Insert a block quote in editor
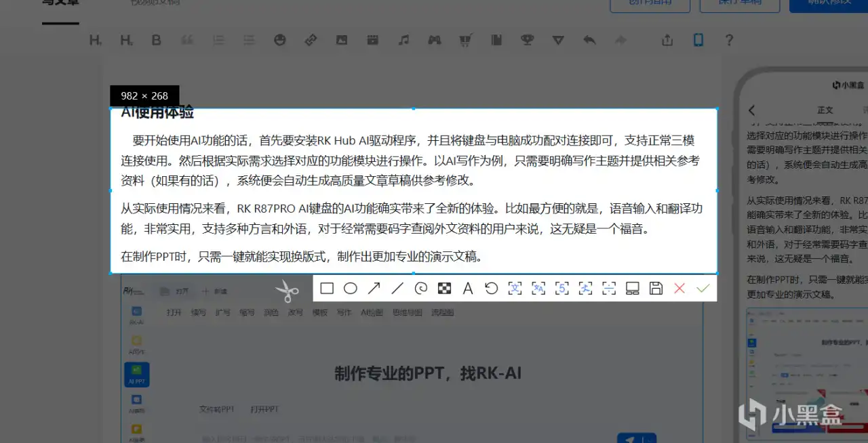 187,41
